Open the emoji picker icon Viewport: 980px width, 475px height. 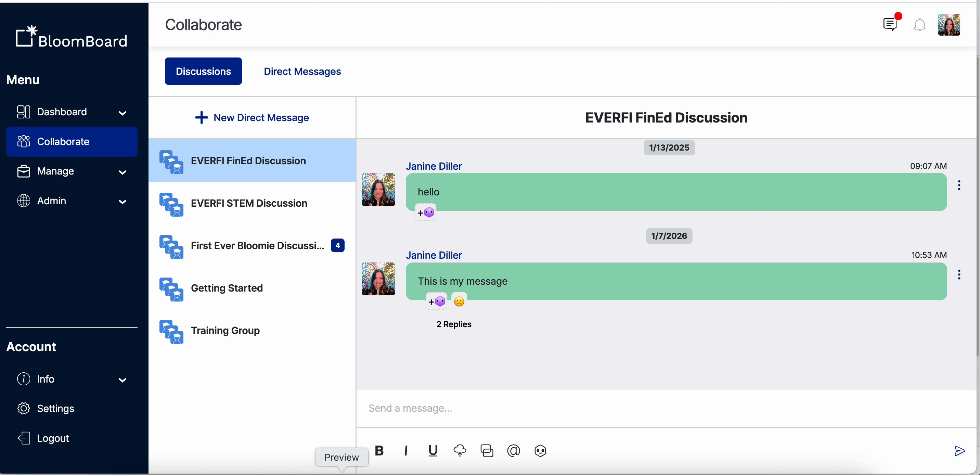click(540, 451)
